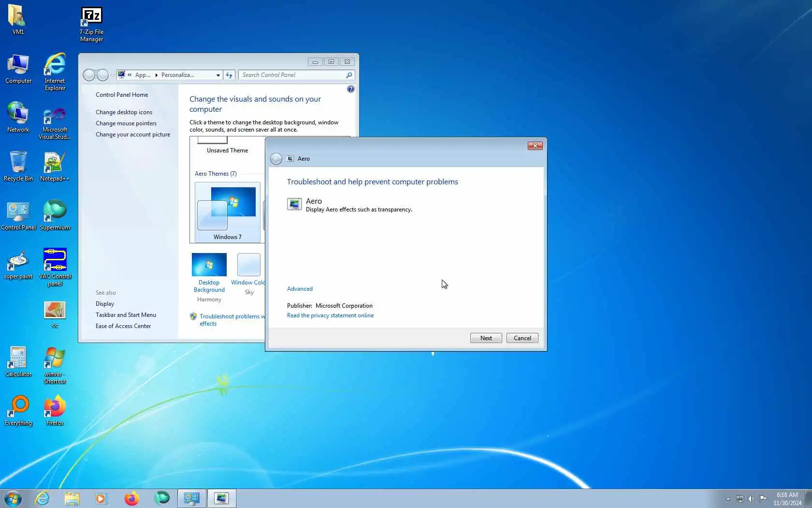
Task: Click the Search Control Panel magnifier icon
Action: pyautogui.click(x=349, y=75)
